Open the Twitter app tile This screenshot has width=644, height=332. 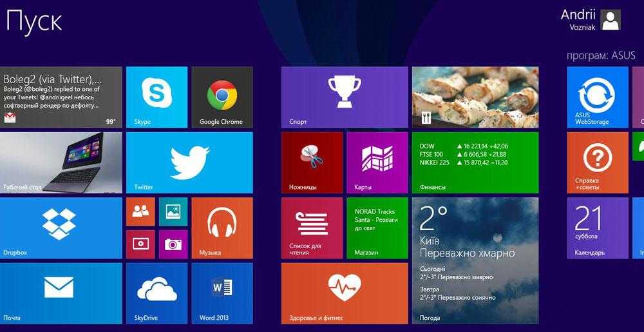tap(189, 162)
